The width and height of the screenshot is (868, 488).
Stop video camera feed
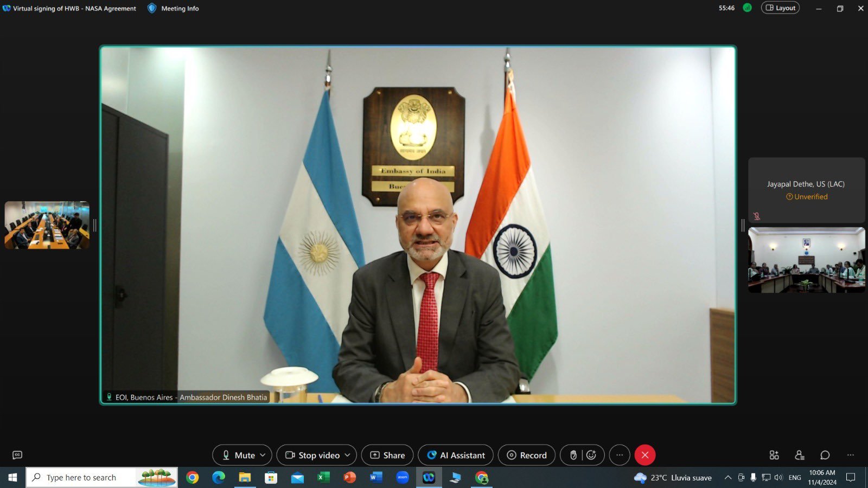tap(313, 455)
